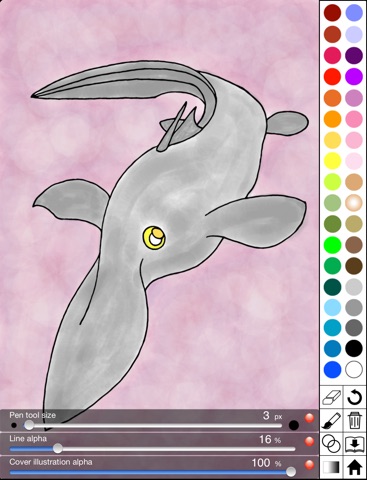This screenshot has width=367, height=480.
Task: Toggle red button beside Cover illustration alpha
Action: click(x=309, y=465)
